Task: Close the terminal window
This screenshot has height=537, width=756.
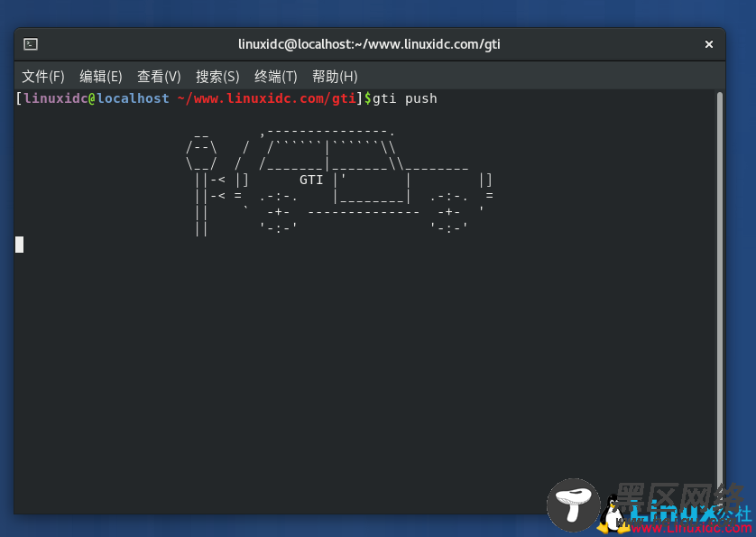Action: 708,44
